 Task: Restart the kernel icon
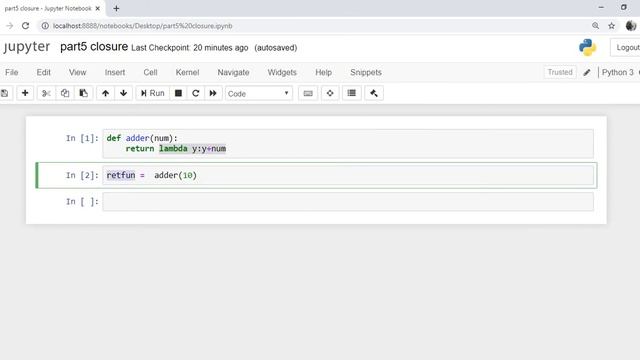196,93
